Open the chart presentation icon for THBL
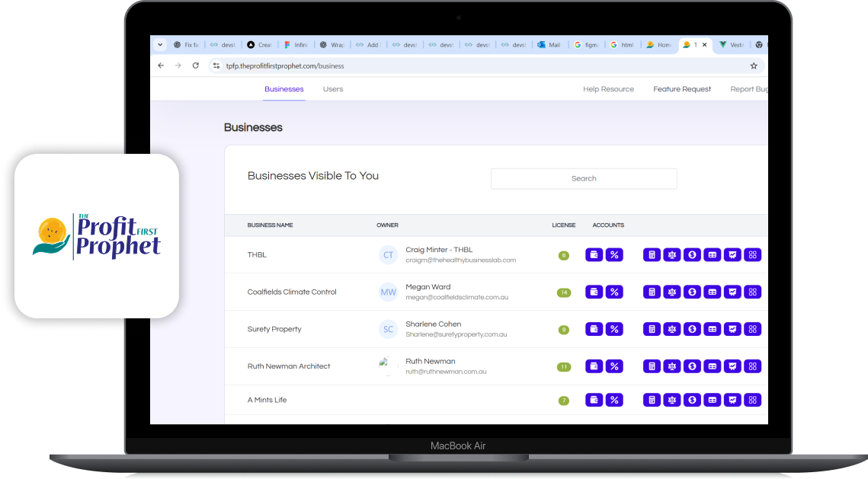 (x=732, y=254)
